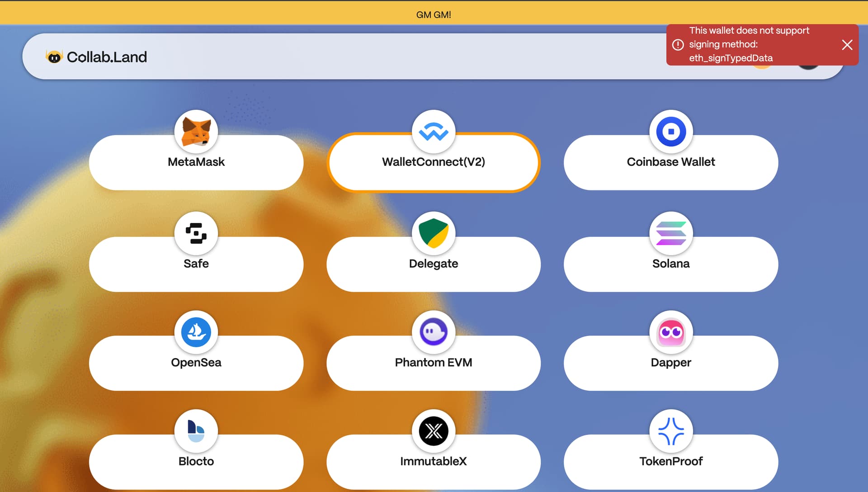Click the ImmutableX black X icon

434,431
